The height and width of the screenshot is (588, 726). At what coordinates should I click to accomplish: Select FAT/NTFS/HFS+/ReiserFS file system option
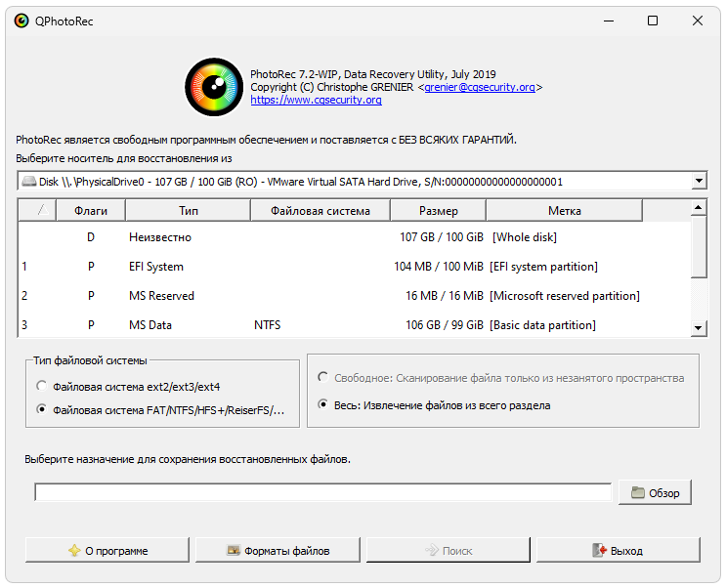pyautogui.click(x=41, y=410)
